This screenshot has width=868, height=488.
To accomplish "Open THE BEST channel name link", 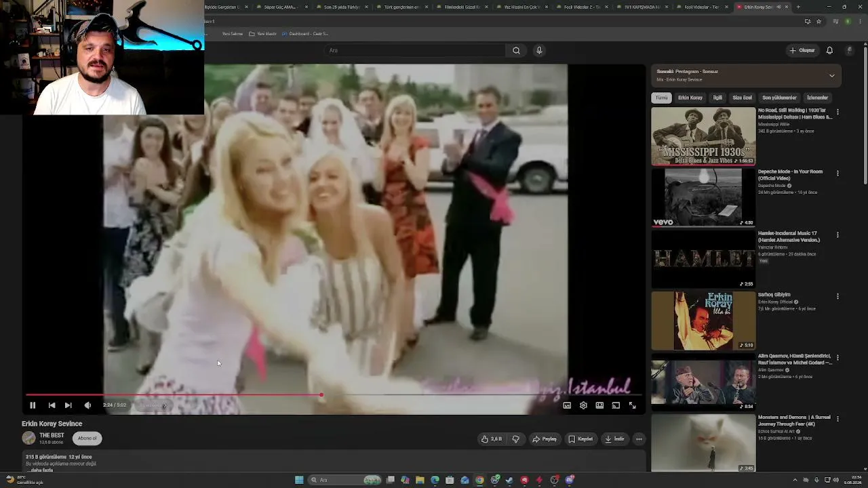I will (52, 435).
